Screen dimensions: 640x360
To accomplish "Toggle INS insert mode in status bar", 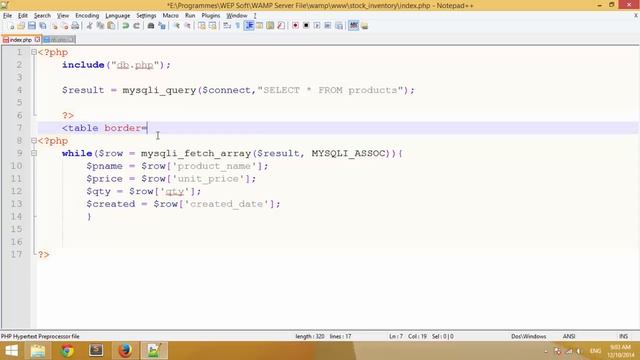I will click(623, 336).
